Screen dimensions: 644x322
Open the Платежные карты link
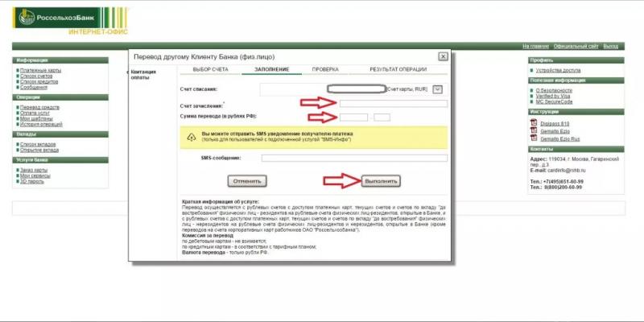pos(41,70)
